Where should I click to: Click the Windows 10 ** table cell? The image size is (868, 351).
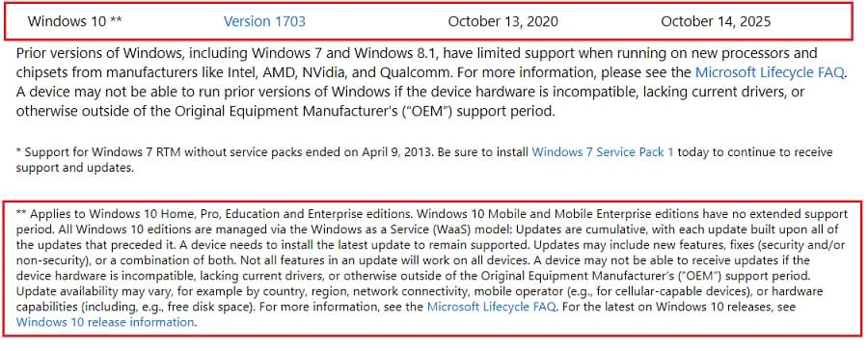point(74,21)
